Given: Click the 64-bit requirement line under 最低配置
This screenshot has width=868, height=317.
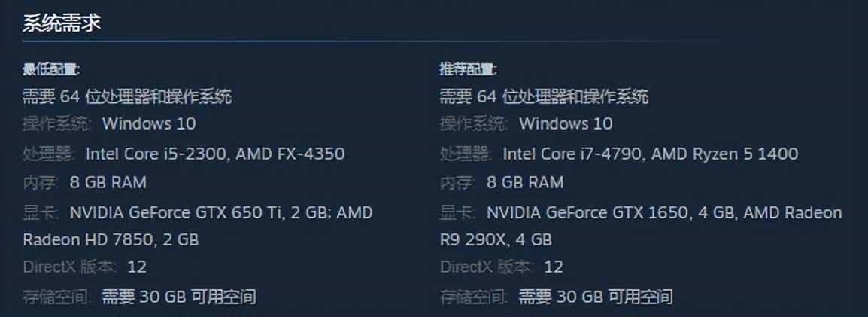Looking at the screenshot, I should click(127, 96).
